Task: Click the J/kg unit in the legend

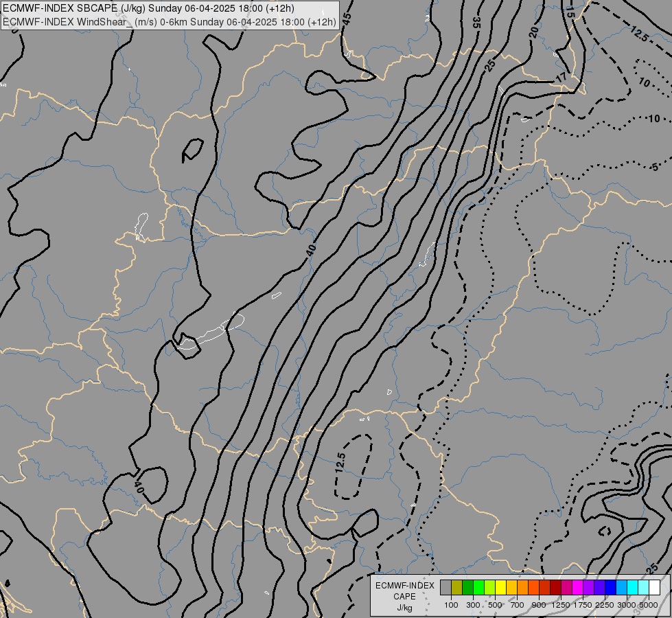Action: point(404,608)
